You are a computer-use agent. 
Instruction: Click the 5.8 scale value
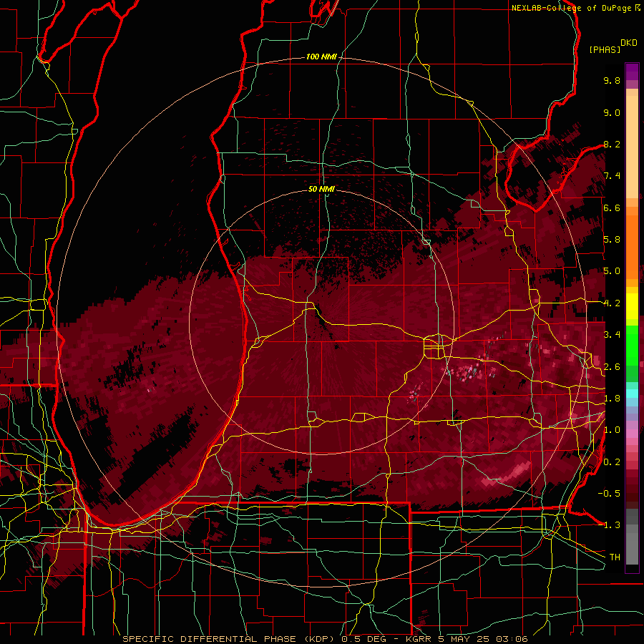coord(612,240)
